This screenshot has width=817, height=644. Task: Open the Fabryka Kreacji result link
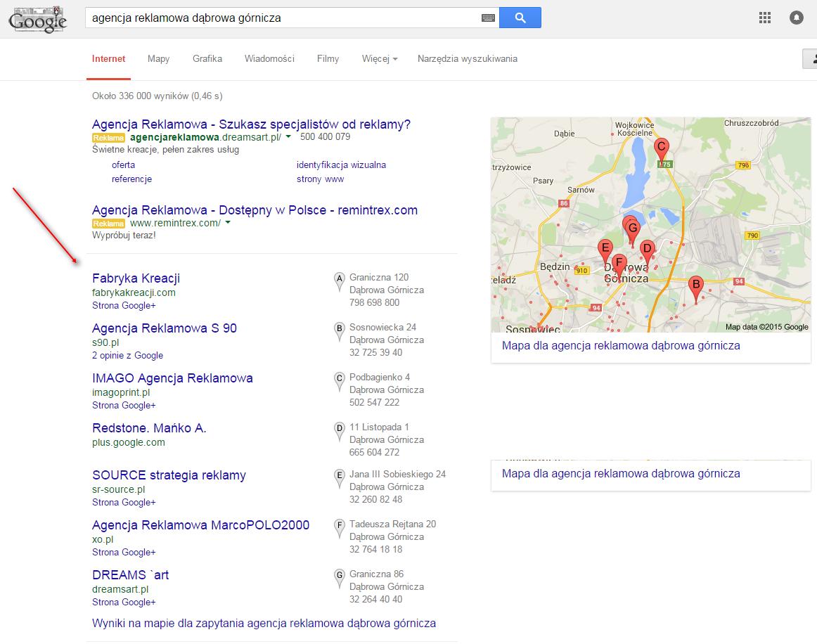(x=136, y=278)
